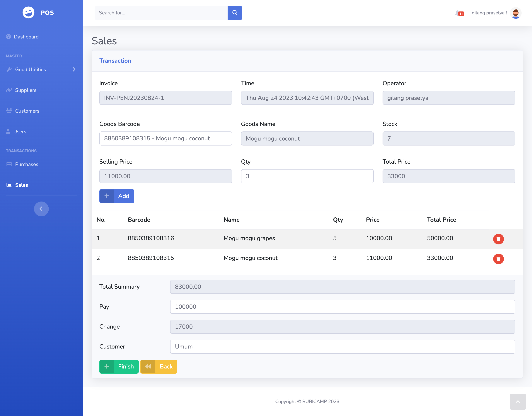This screenshot has width=532, height=416.
Task: Select the Customers icon in sidebar
Action: coord(9,111)
